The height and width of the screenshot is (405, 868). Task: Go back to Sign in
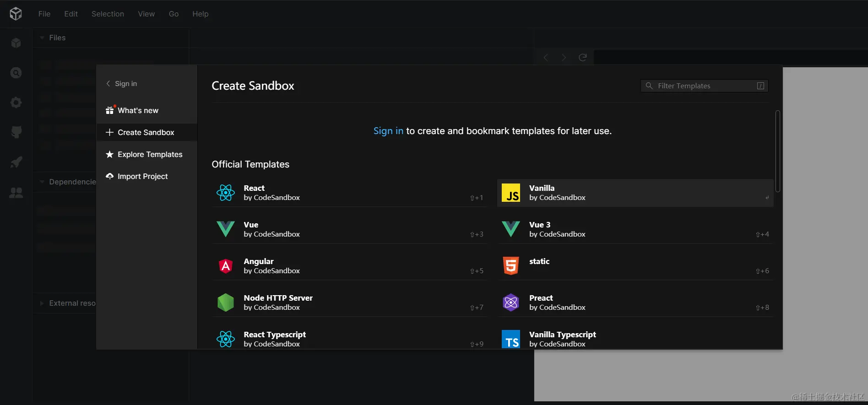122,84
